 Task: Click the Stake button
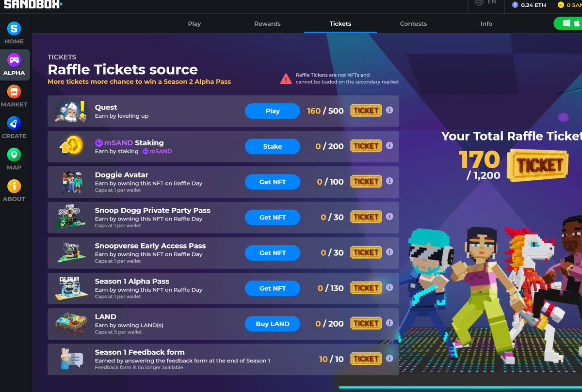tap(273, 146)
